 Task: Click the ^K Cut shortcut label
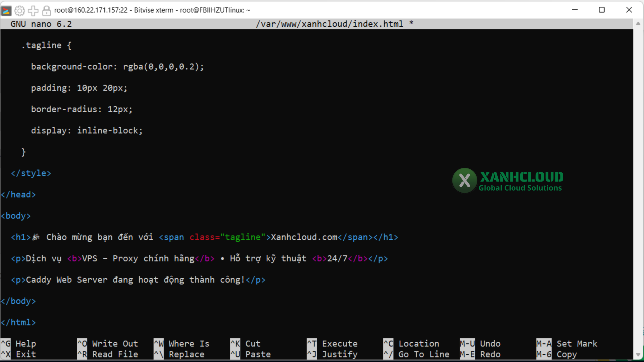point(245,343)
